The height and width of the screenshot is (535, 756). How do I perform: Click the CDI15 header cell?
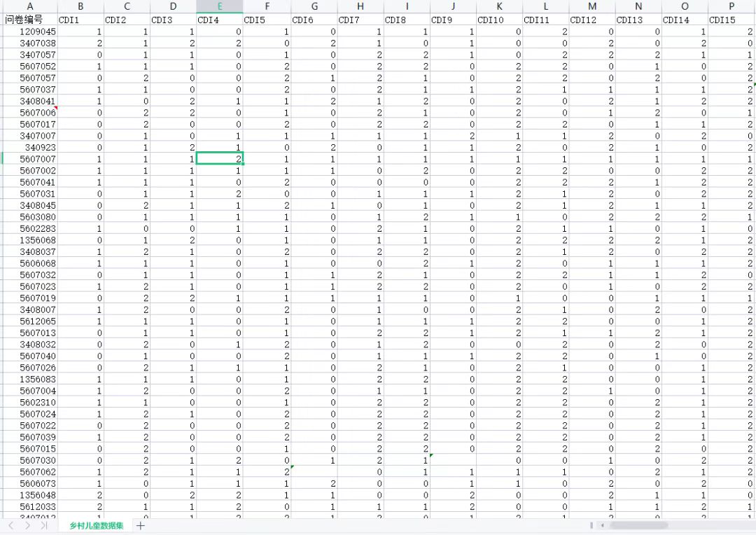(x=731, y=20)
